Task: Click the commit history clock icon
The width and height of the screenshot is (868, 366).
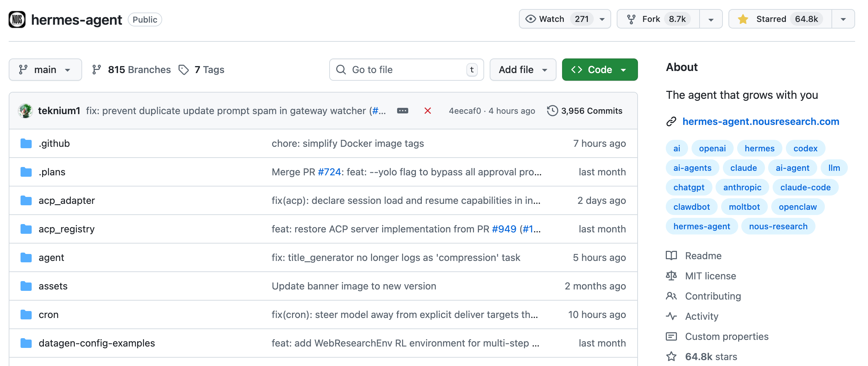Action: coord(553,111)
